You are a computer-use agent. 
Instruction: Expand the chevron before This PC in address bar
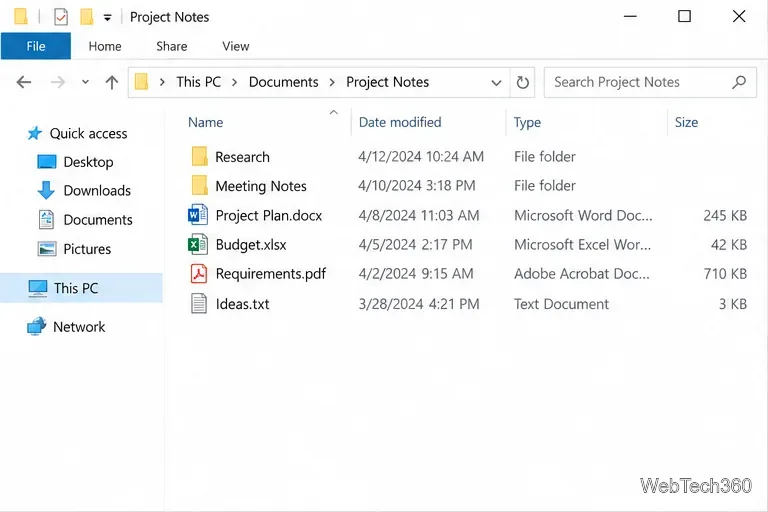tap(162, 82)
